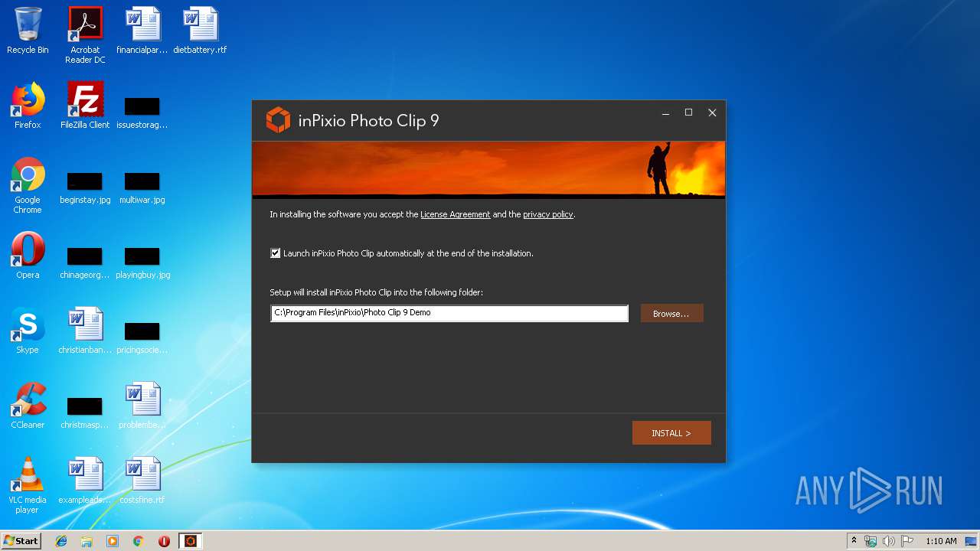Select the Skype desktop shortcut

point(28,331)
